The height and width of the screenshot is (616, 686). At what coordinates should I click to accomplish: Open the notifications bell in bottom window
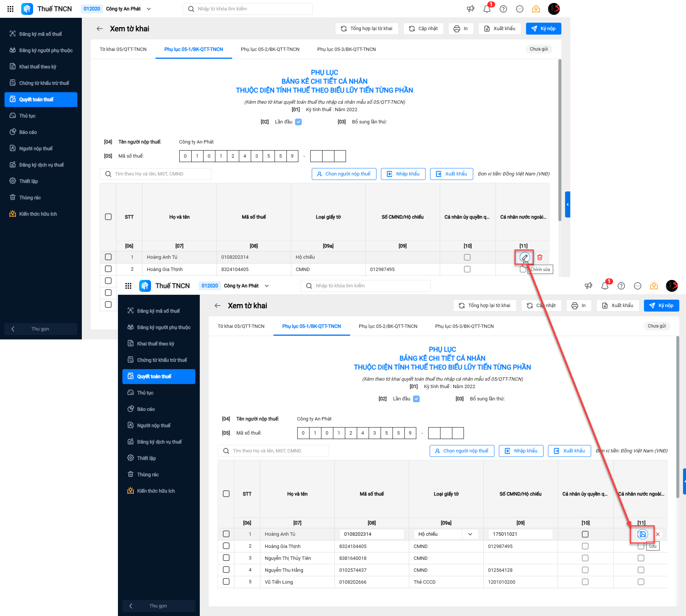point(605,286)
